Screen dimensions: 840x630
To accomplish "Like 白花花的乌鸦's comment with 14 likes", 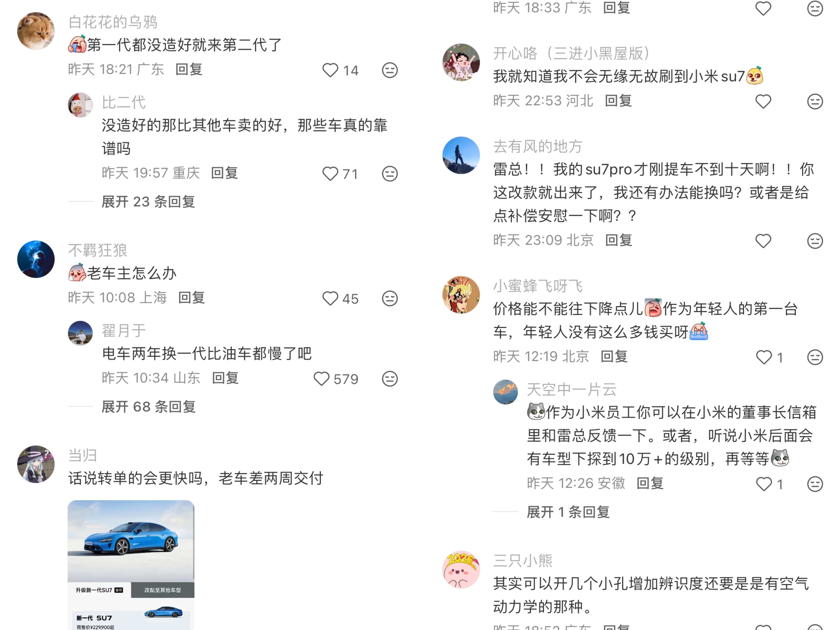I will tap(330, 70).
